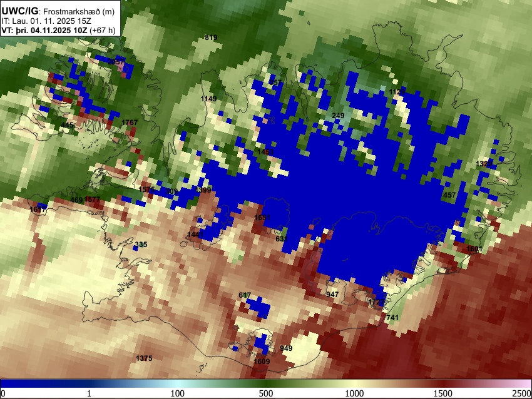The image size is (532, 399).
Task: Click the map value label 1767
Action: pos(130,123)
